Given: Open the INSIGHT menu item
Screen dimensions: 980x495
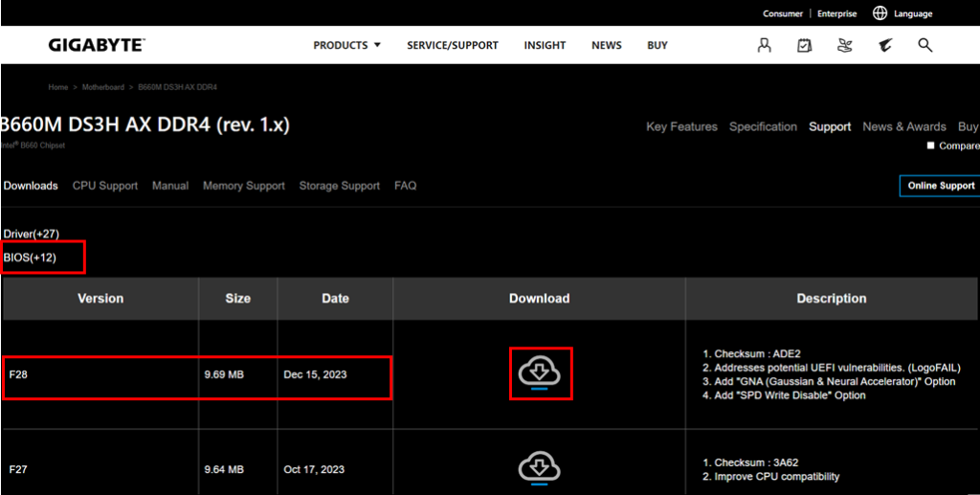Looking at the screenshot, I should 545,45.
